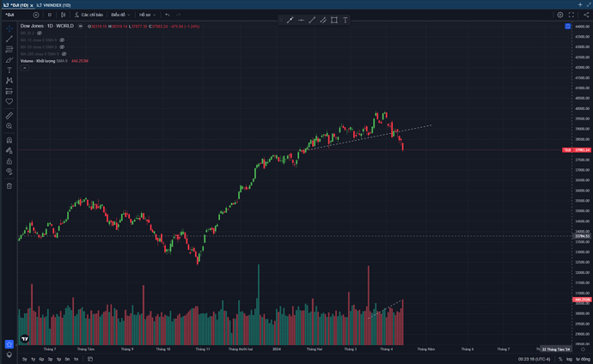Click the fullscreen mode icon

point(572,15)
